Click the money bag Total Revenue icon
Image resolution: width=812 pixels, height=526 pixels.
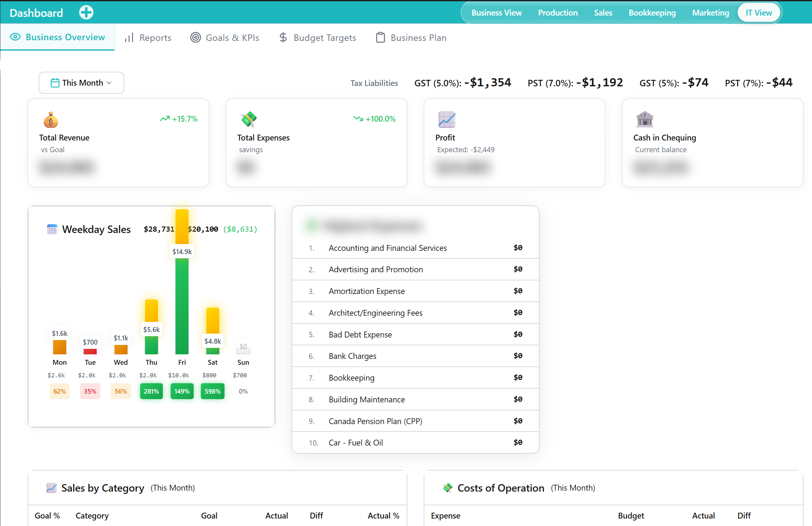pyautogui.click(x=51, y=119)
